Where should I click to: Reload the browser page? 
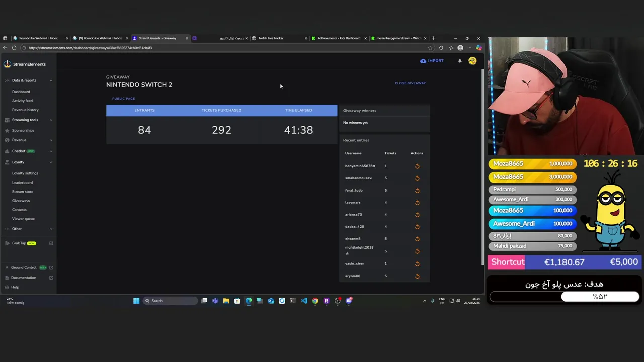(x=14, y=48)
